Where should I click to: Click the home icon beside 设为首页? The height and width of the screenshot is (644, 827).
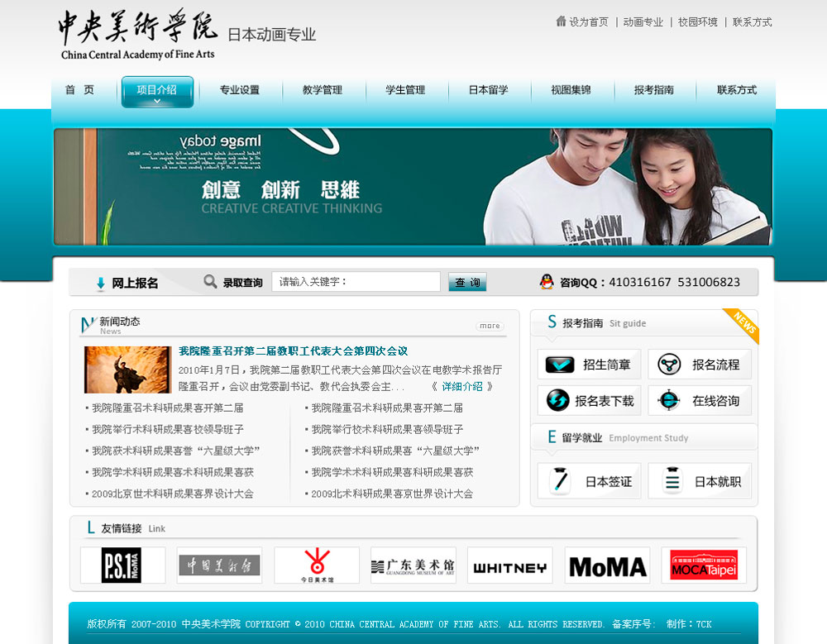[561, 21]
